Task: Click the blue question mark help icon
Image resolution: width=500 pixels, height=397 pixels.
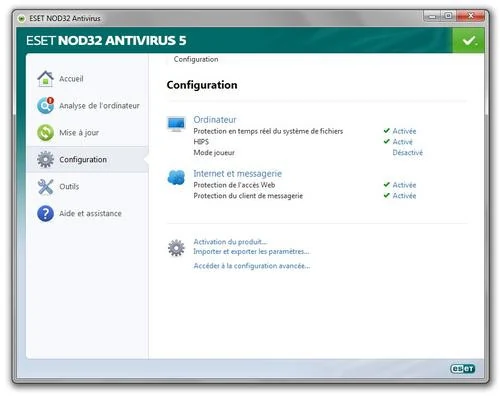Action: tap(45, 213)
